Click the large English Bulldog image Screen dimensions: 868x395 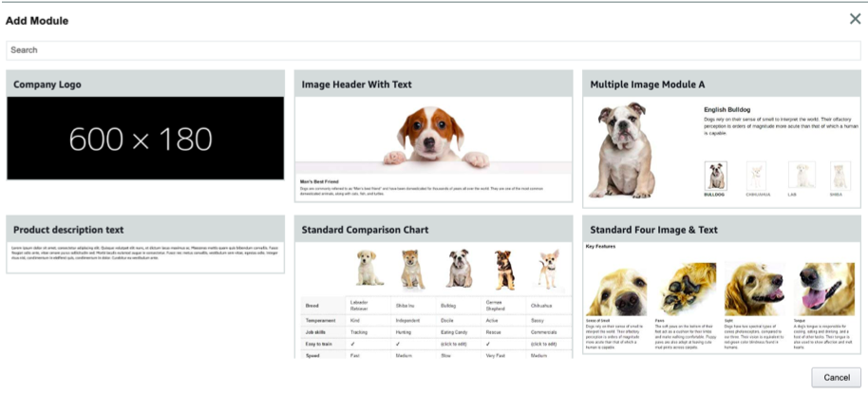click(622, 150)
